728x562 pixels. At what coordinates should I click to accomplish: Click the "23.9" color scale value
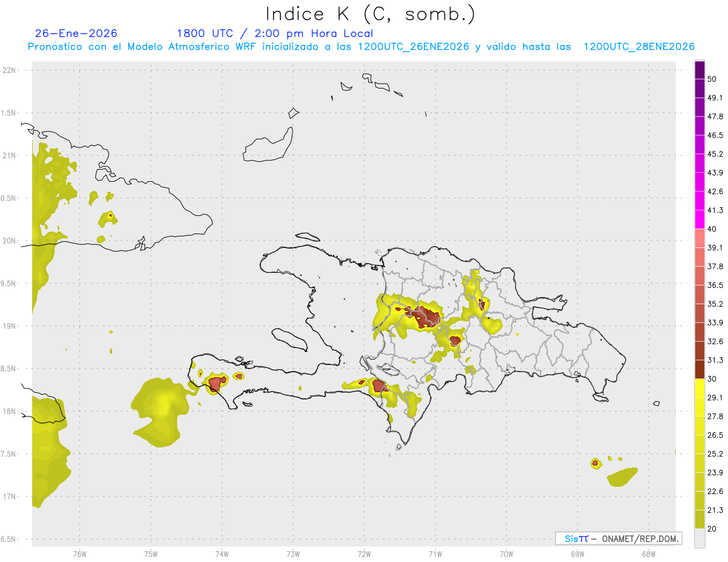715,472
